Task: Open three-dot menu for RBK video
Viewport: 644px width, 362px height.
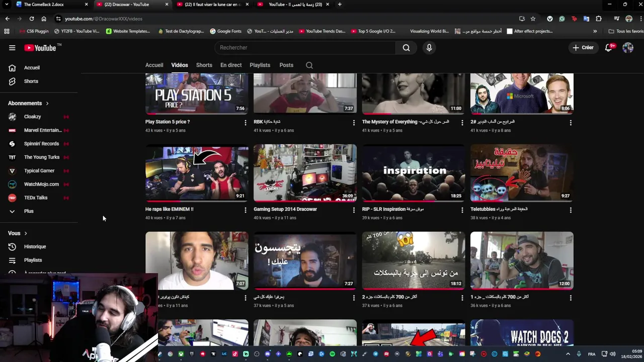Action: (x=354, y=123)
